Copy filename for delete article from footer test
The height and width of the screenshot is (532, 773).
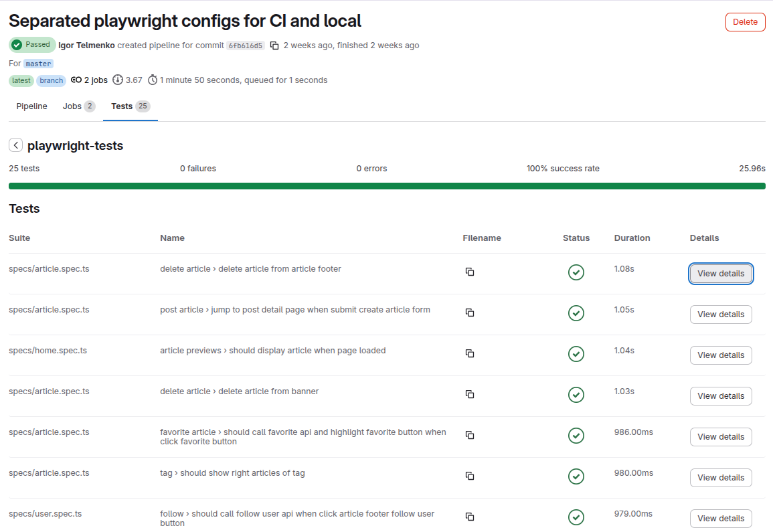pos(470,272)
